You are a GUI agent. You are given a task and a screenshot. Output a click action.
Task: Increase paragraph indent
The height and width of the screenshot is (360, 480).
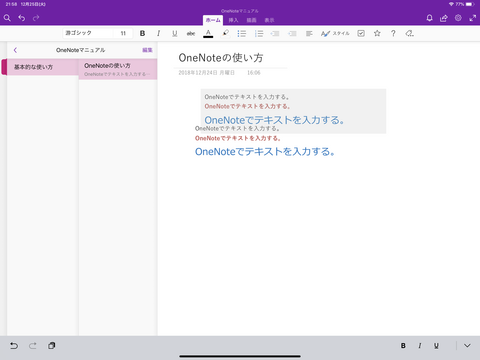[292, 33]
